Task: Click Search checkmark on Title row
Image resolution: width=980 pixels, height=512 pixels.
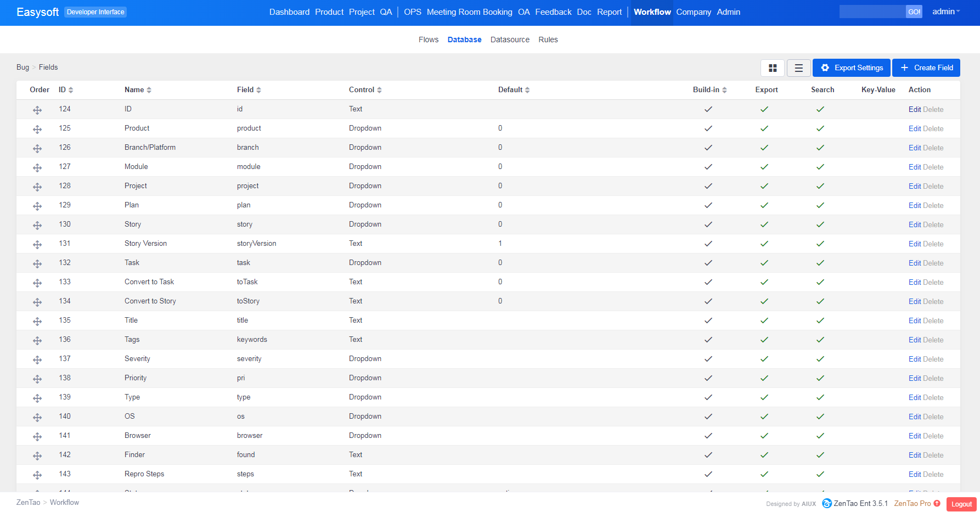Action: point(820,320)
